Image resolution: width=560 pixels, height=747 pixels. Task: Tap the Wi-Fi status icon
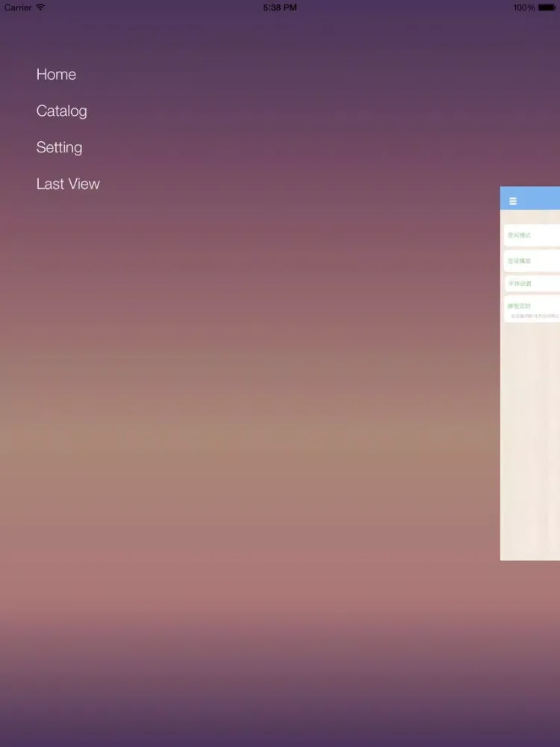click(x=40, y=7)
